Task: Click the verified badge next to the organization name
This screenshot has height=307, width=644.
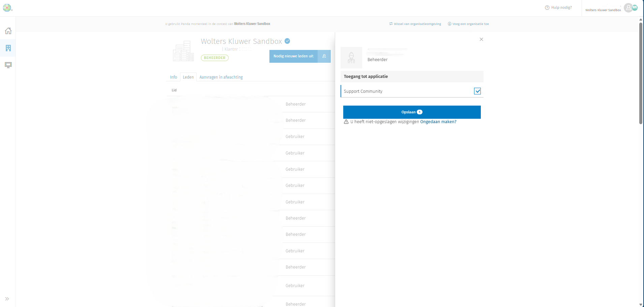Action: click(x=287, y=41)
